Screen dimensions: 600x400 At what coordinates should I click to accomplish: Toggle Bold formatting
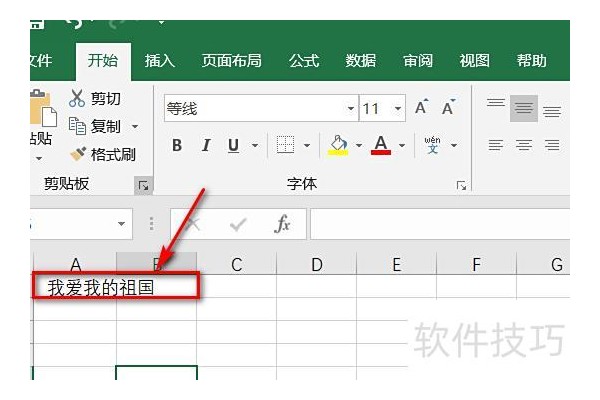tap(177, 145)
